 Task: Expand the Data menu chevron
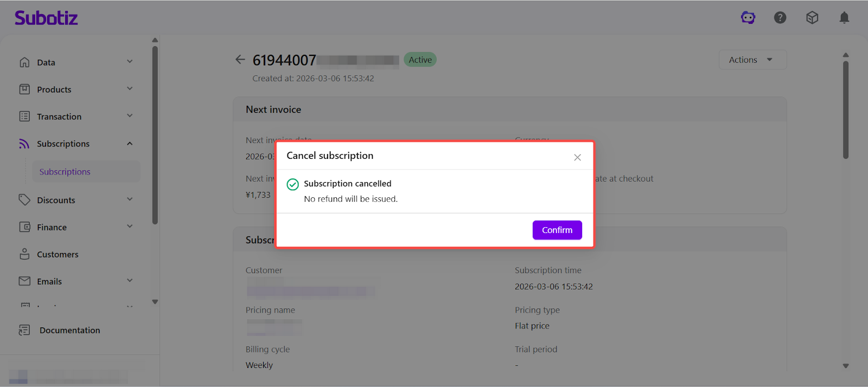pyautogui.click(x=130, y=62)
